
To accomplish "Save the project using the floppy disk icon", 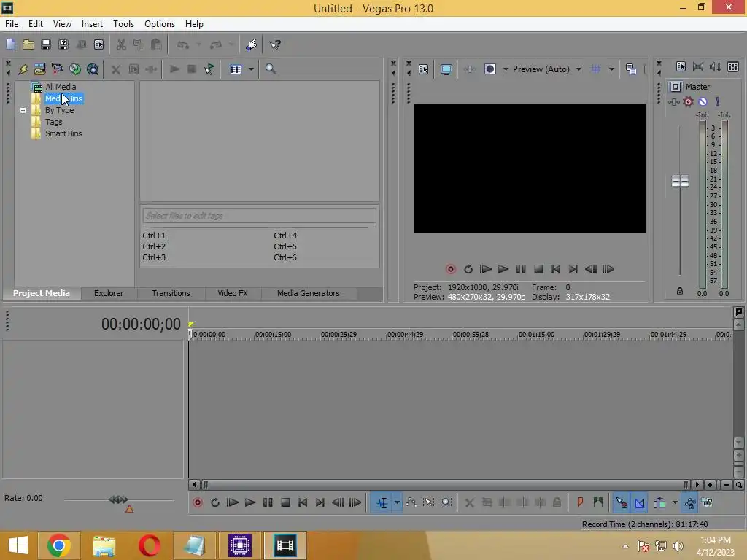I will coord(46,44).
